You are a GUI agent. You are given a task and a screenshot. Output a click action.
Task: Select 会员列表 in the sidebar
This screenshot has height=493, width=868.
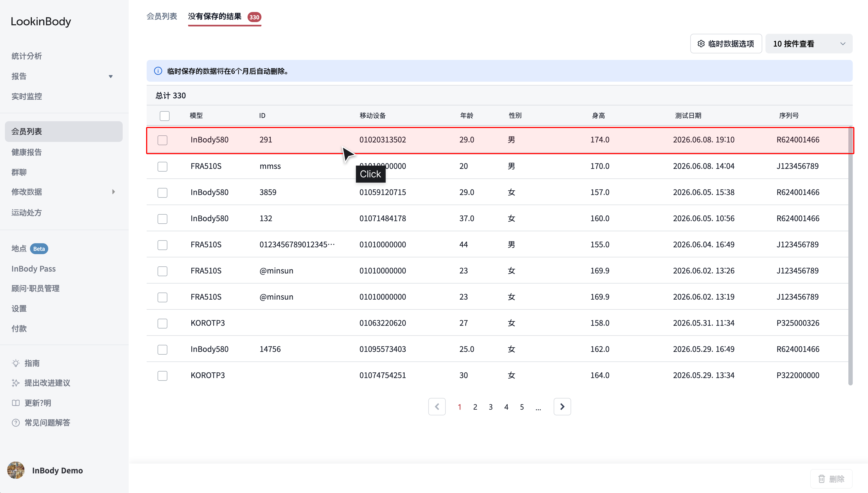tap(64, 131)
